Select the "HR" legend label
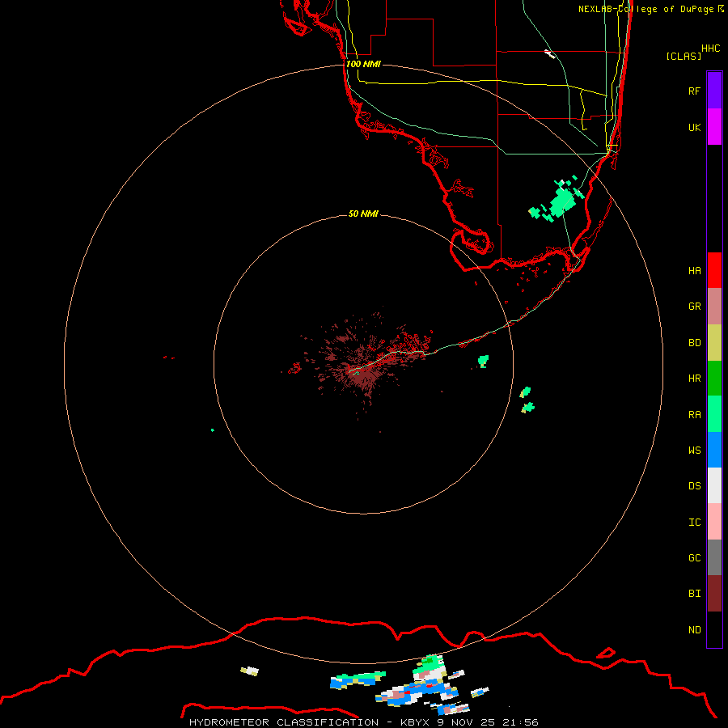The height and width of the screenshot is (728, 728). coord(694,379)
